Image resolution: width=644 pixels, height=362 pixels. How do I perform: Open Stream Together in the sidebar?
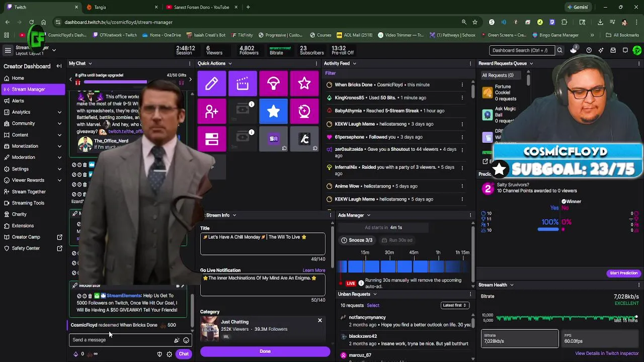coord(32,192)
